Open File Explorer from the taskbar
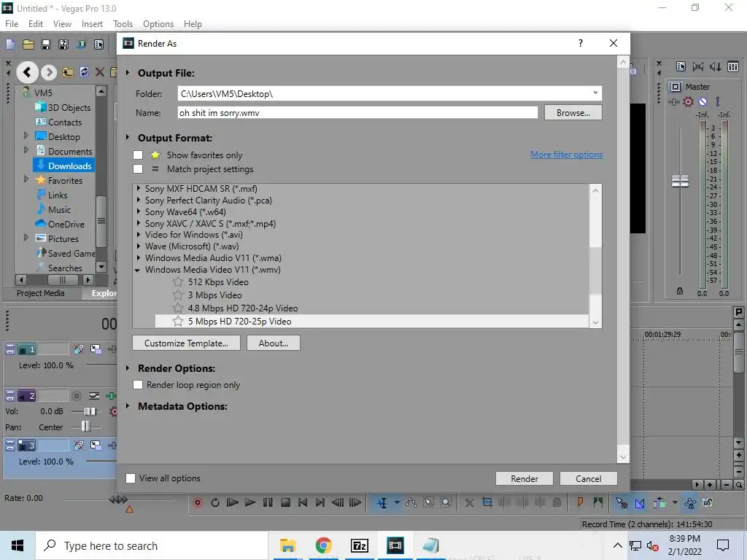 (x=287, y=545)
